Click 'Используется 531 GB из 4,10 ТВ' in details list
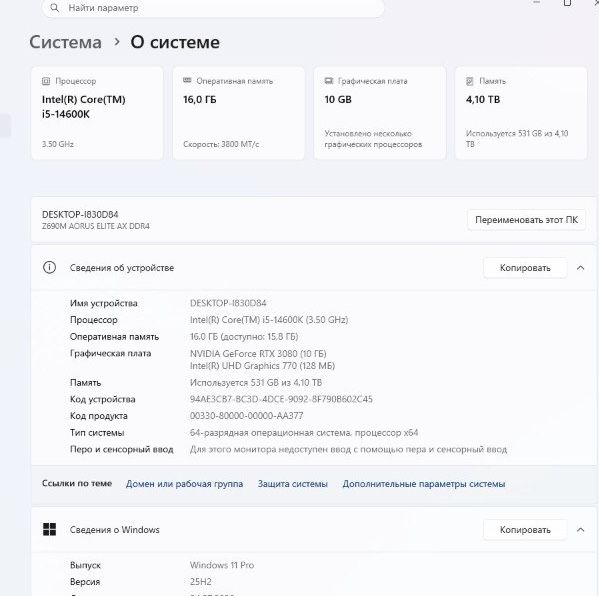Viewport: 599px width, 596px height. [256, 382]
